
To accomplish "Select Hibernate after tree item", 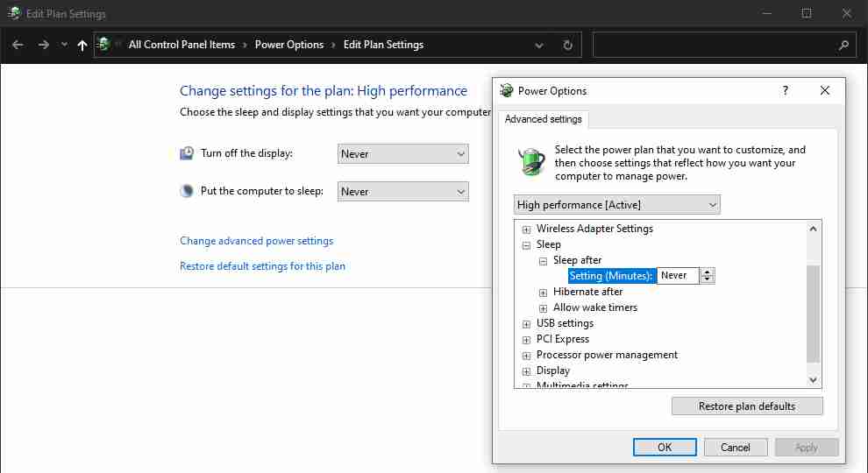I will (x=588, y=292).
